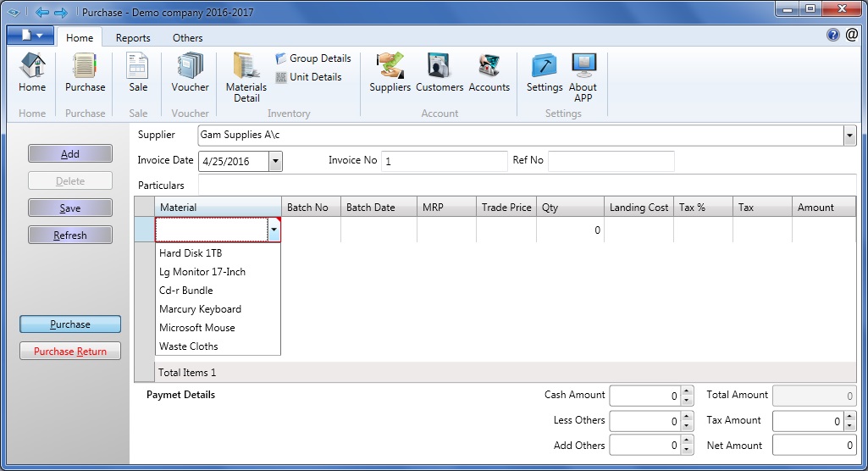Increase Tax Amount with up arrow
Image resolution: width=868 pixels, height=471 pixels.
click(850, 416)
